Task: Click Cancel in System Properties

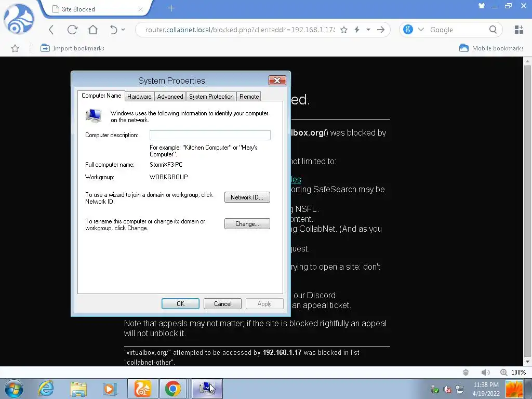Action: 222,303
